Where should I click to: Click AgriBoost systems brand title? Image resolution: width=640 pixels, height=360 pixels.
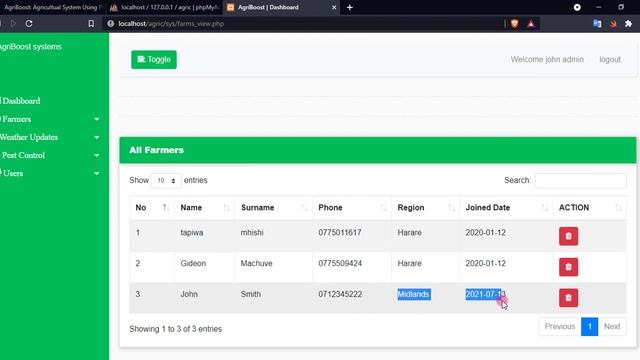coord(31,47)
